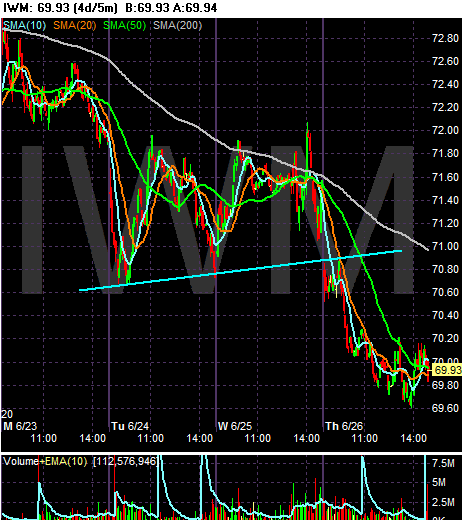The image size is (463, 523).
Task: Click the 71.60 price axis label
Action: (x=445, y=177)
